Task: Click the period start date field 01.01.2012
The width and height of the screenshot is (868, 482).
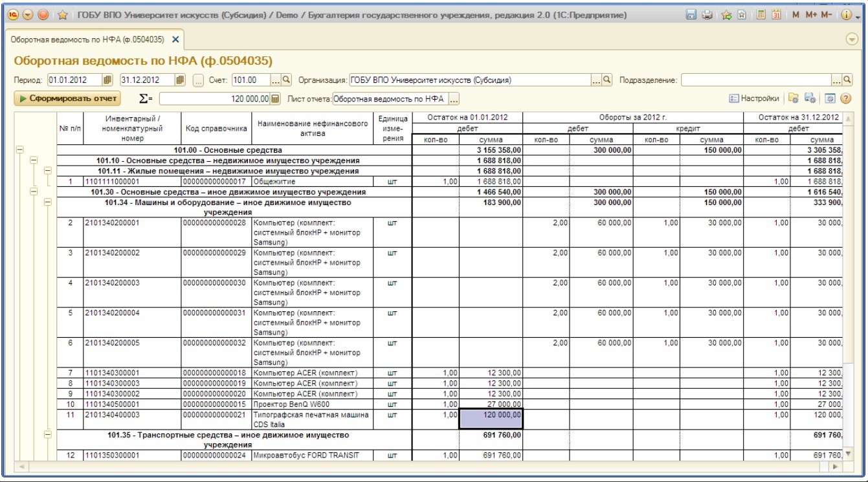Action: pyautogui.click(x=74, y=80)
